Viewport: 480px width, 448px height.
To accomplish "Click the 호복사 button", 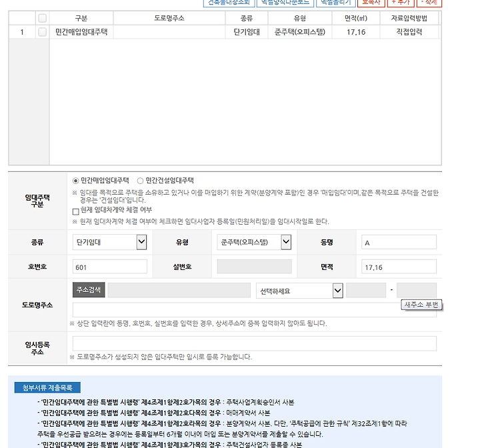I will point(371,3).
